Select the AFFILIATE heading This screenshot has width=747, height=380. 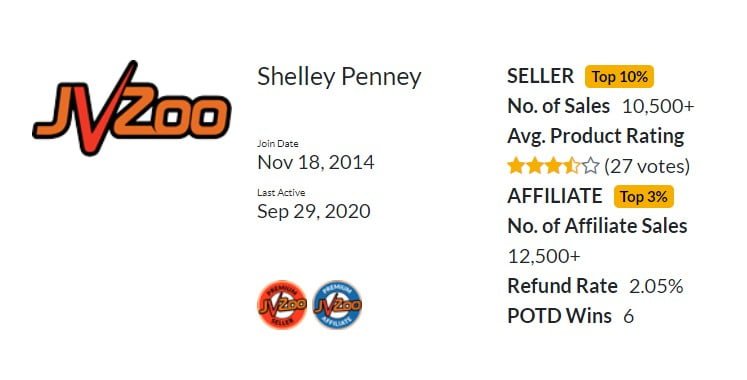click(555, 197)
